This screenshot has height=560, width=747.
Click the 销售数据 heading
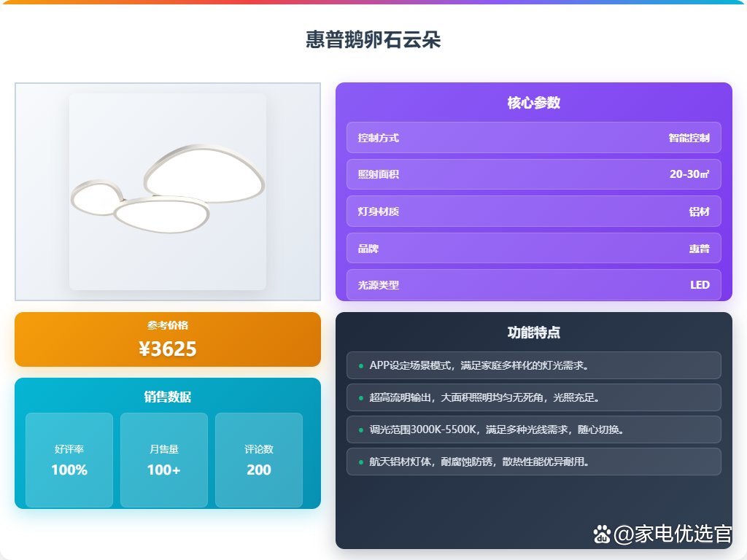pyautogui.click(x=168, y=397)
